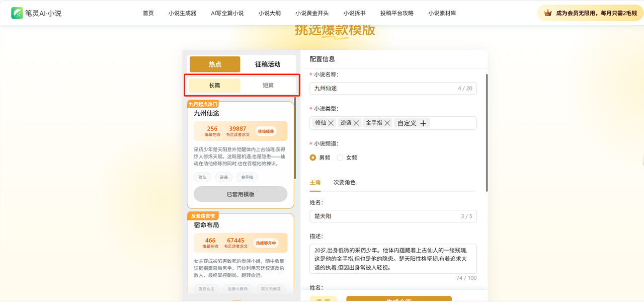Click the 67445 书荒读者求文 stat
The height and width of the screenshot is (302, 644).
[235, 243]
